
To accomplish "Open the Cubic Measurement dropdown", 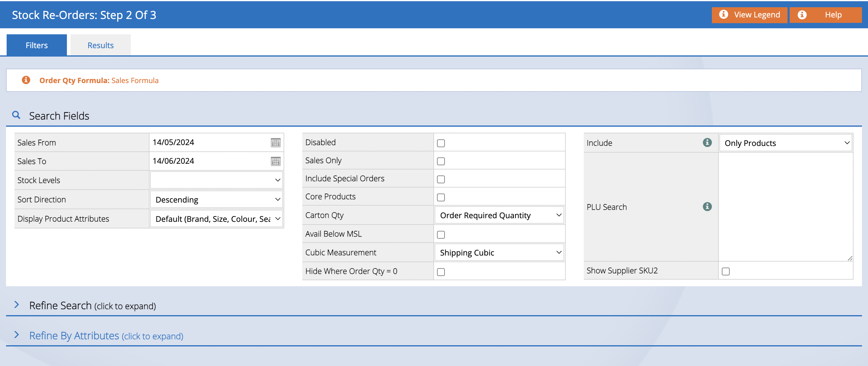I will (499, 253).
